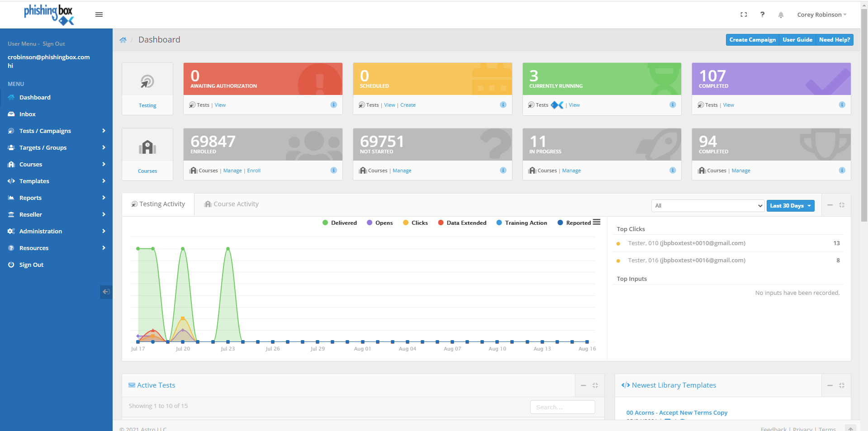Viewport: 868px width, 431px height.
Task: Open the chart hamburger menu icon
Action: point(597,222)
